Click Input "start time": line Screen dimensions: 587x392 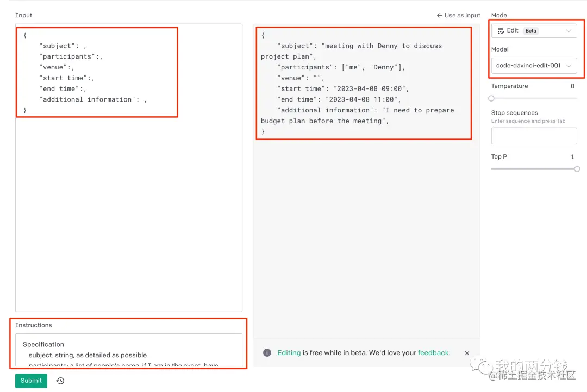point(67,78)
